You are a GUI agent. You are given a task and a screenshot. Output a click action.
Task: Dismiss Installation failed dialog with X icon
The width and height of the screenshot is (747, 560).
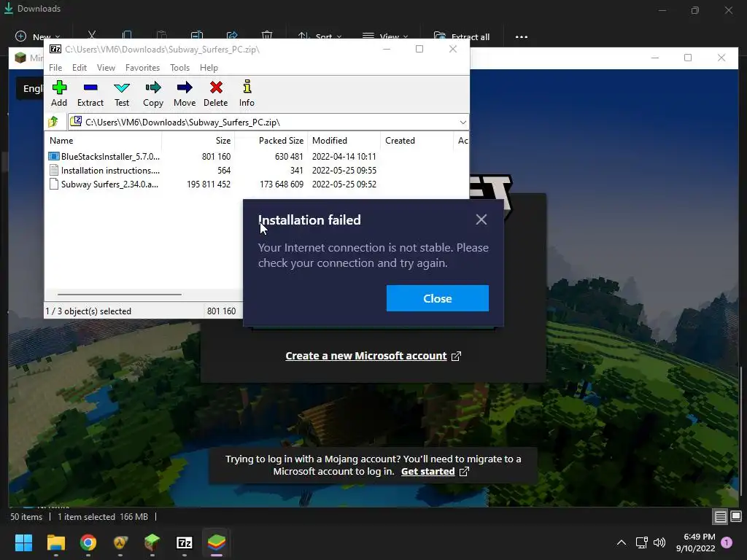coord(481,219)
